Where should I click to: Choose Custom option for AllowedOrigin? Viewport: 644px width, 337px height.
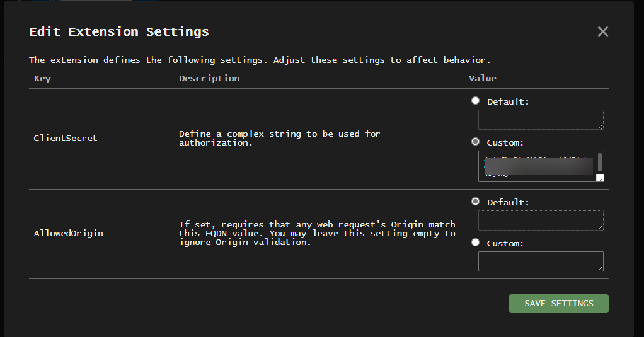(x=476, y=243)
